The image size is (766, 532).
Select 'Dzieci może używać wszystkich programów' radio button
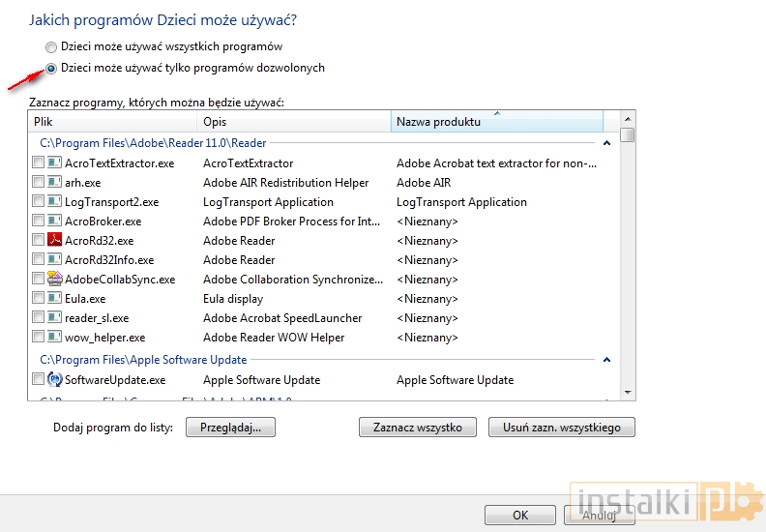tap(50, 47)
